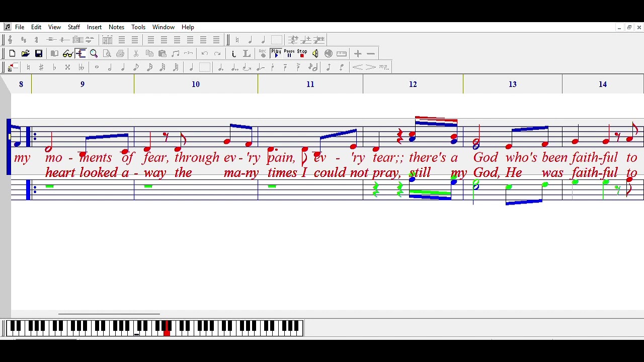The height and width of the screenshot is (362, 644).
Task: Save the score with floppy disk icon
Action: (x=39, y=54)
